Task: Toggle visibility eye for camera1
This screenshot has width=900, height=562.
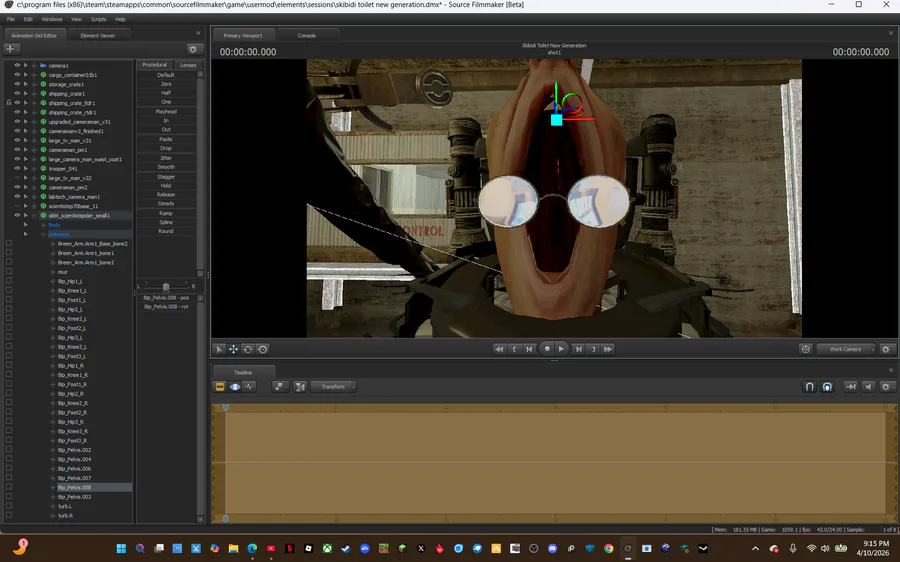Action: coord(17,65)
